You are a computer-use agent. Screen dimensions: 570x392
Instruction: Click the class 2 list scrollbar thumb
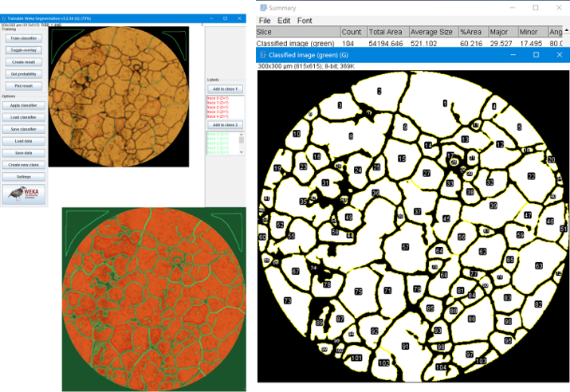[241, 140]
